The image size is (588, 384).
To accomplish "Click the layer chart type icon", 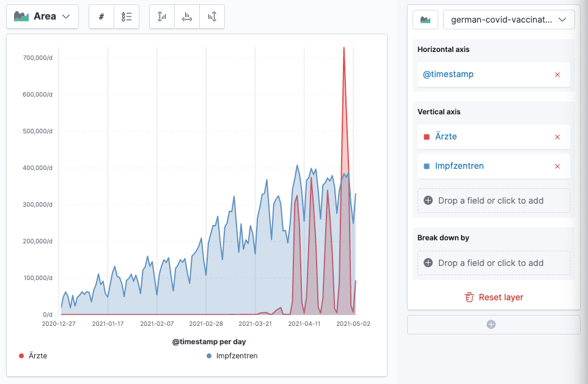I will pos(425,20).
